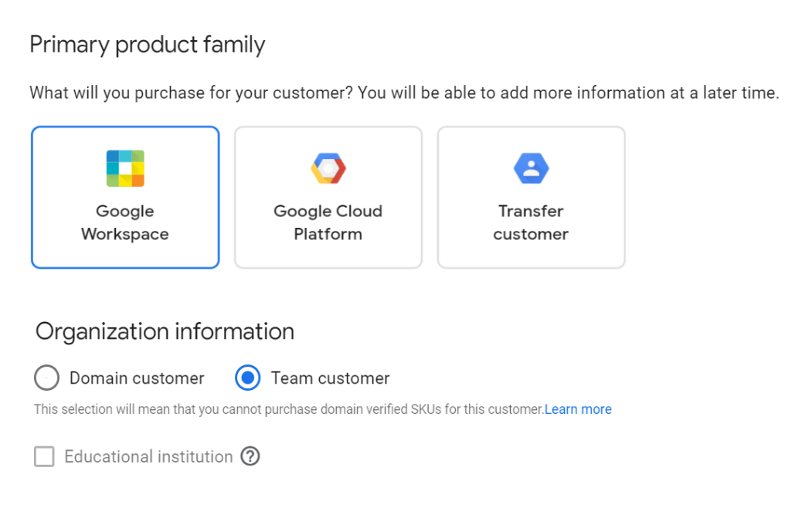Open the Learn more link
812x515 pixels.
[578, 409]
